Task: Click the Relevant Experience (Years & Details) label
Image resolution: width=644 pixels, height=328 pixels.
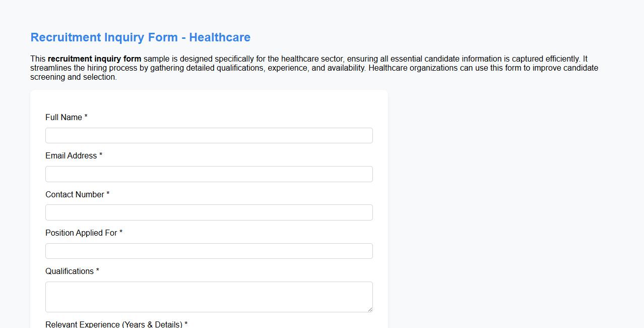Action: point(116,324)
